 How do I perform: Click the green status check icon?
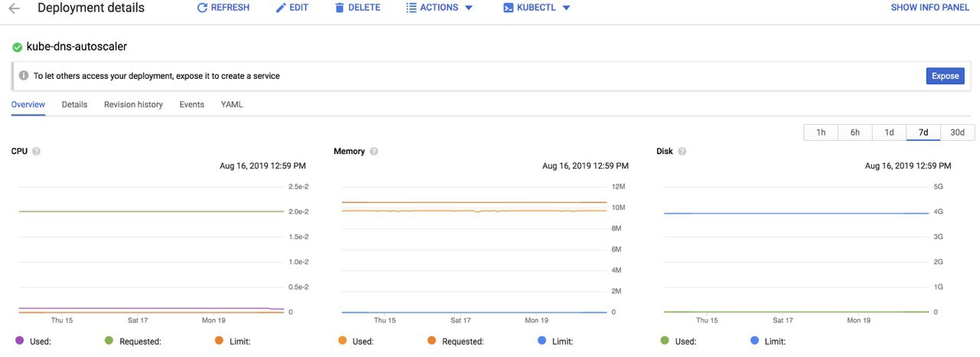tap(17, 47)
